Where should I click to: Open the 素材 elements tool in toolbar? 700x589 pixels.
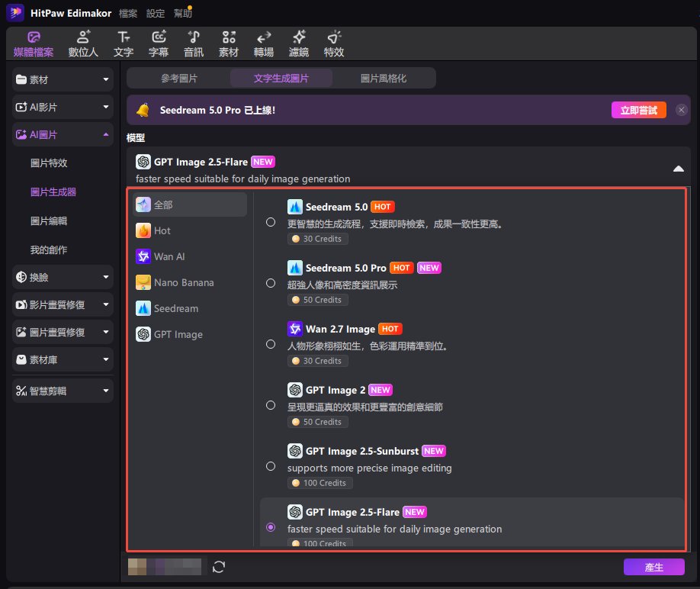pos(229,44)
